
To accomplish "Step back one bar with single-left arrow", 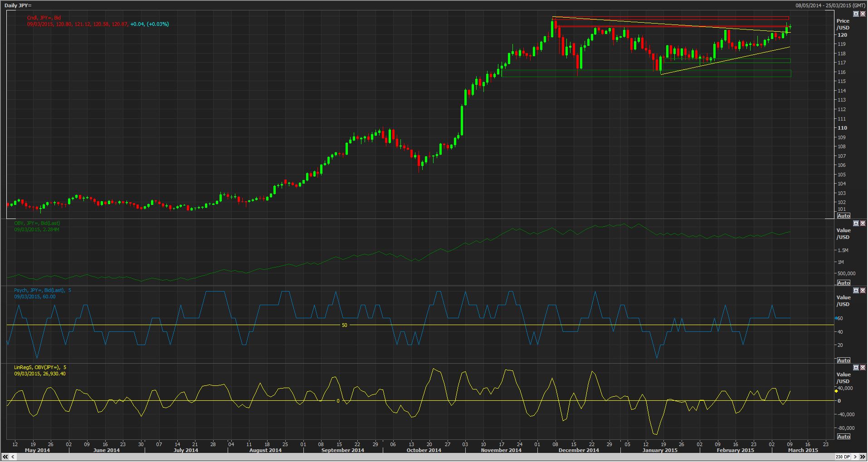I will pos(14,457).
